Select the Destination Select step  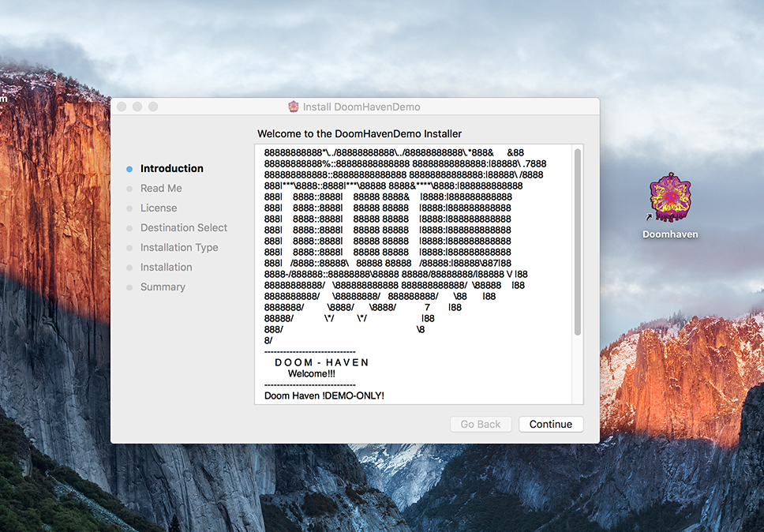184,227
